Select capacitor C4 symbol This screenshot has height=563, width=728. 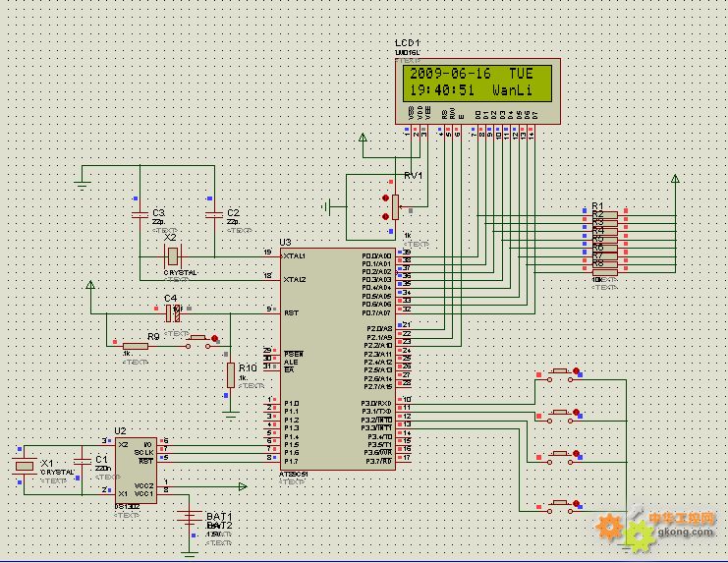point(173,313)
